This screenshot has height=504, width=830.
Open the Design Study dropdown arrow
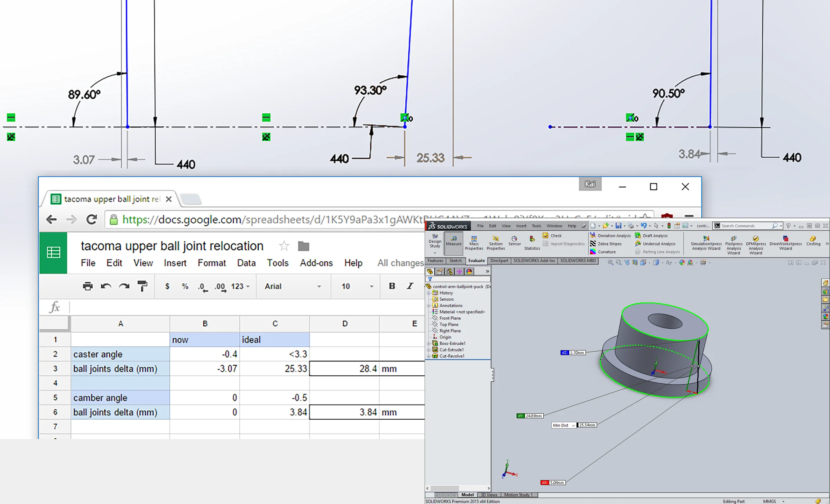click(435, 253)
